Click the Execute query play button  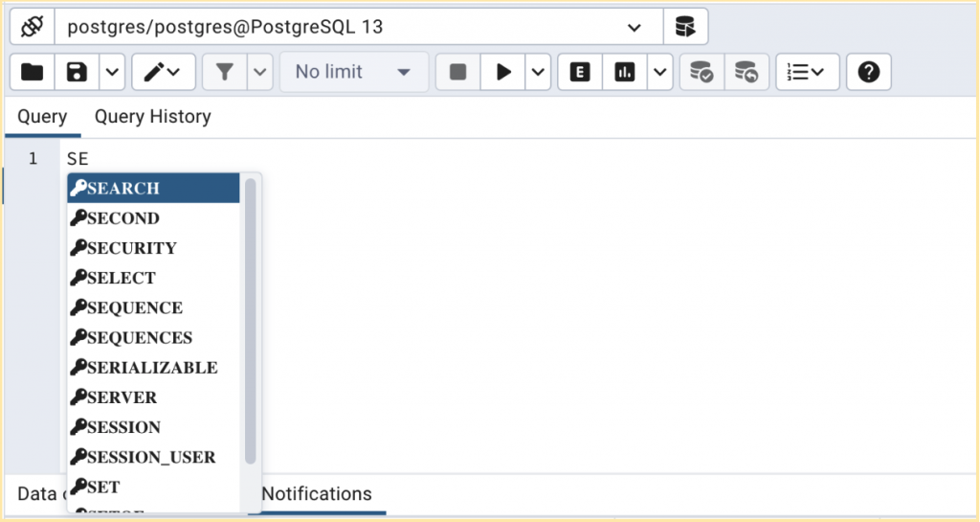pyautogui.click(x=503, y=72)
